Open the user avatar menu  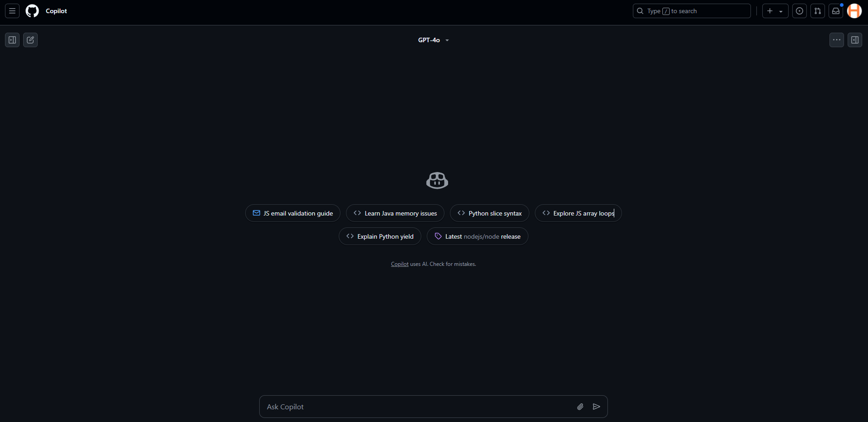pos(854,11)
